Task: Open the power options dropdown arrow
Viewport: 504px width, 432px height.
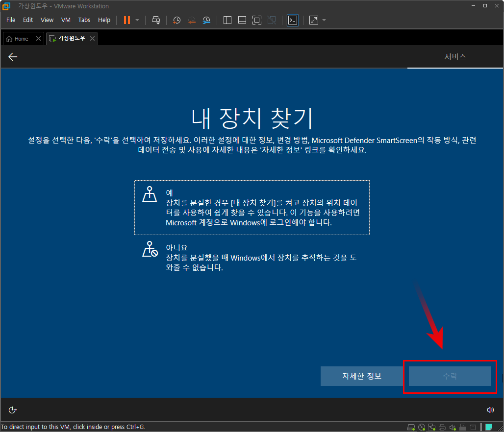Action: tap(137, 20)
